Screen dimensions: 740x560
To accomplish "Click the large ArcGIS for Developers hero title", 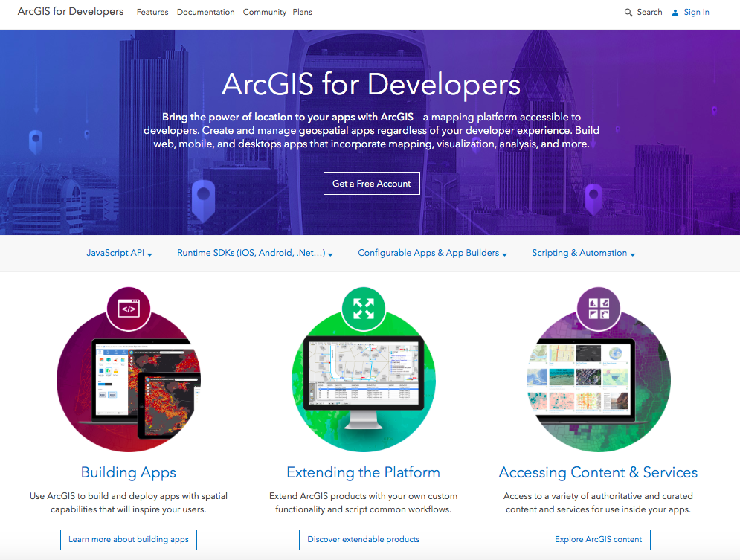I will tap(371, 85).
